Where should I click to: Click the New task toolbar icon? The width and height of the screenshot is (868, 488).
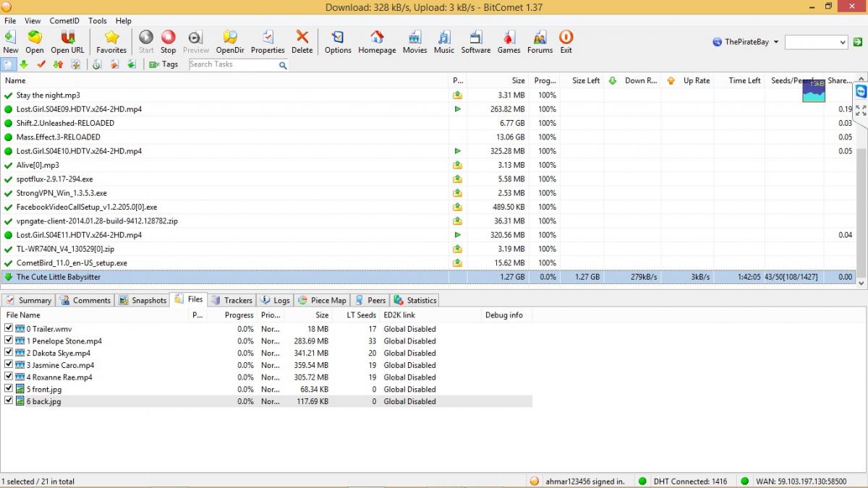pos(10,42)
